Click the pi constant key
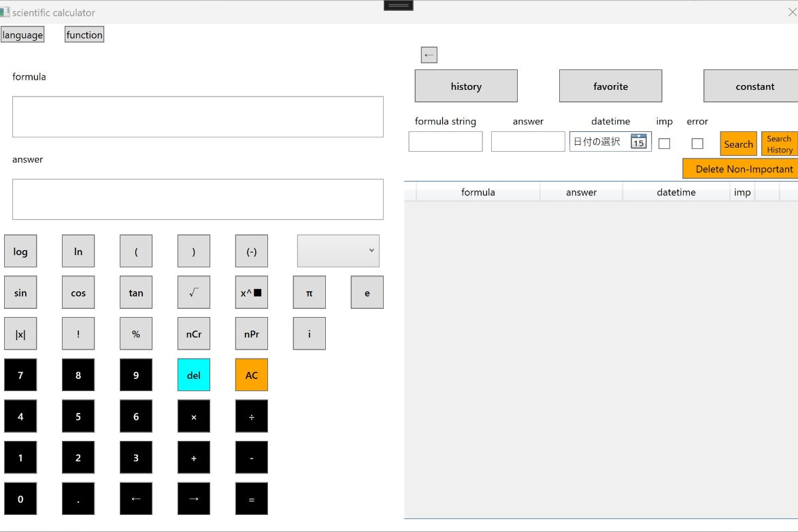Viewport: 798px width, 532px height. 310,293
